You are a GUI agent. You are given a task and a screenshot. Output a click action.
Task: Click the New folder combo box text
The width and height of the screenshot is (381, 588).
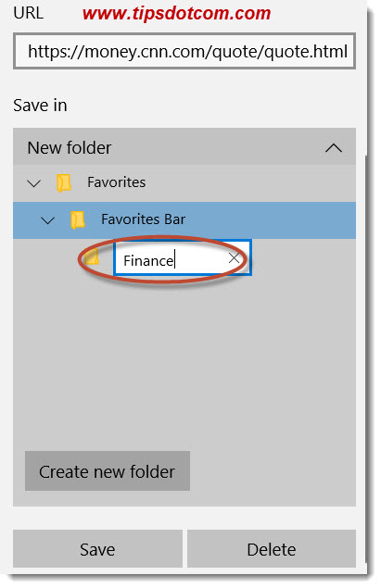(70, 148)
